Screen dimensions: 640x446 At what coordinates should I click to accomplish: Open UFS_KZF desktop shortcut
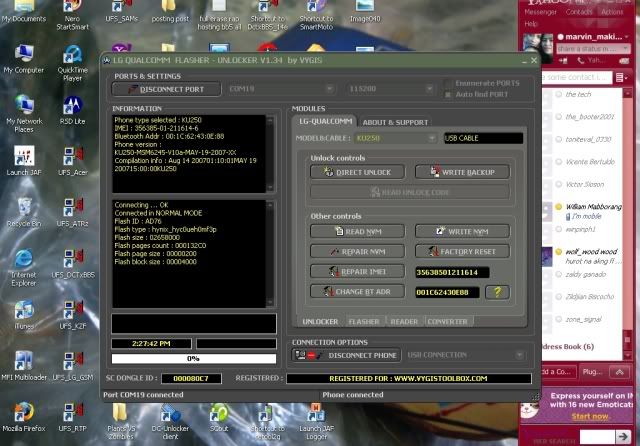click(73, 314)
